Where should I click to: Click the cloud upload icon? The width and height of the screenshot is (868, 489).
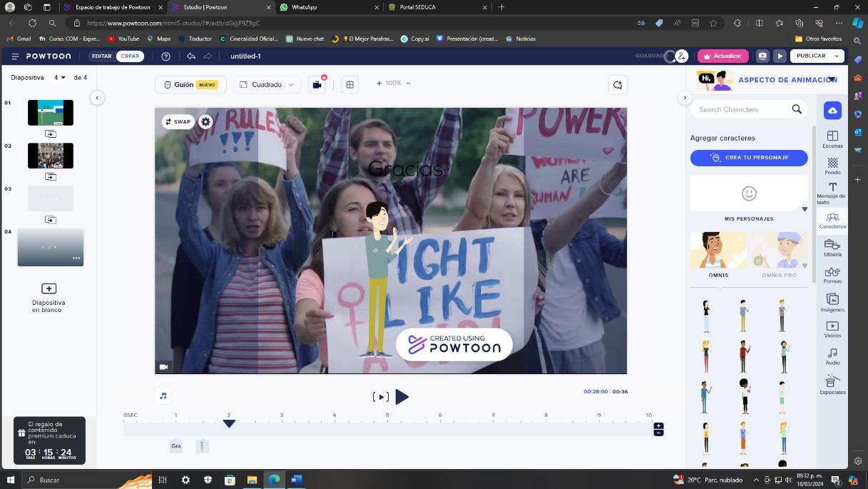coord(832,111)
